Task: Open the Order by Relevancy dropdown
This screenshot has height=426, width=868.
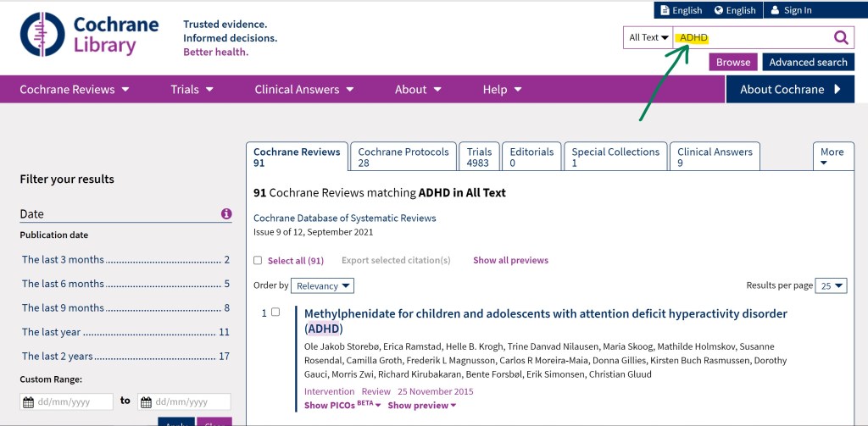Action: click(x=322, y=286)
